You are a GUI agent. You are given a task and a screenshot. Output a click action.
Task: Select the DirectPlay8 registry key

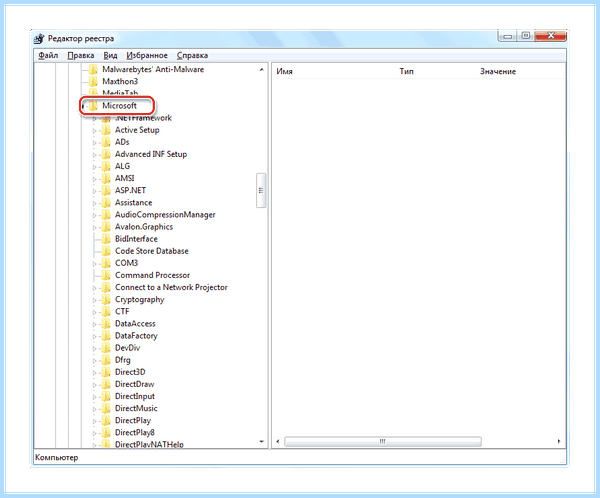[135, 433]
